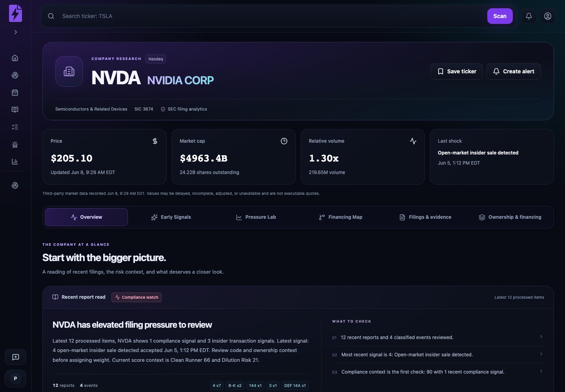The height and width of the screenshot is (392, 565).
Task: Click the 12 reports count
Action: click(64, 386)
